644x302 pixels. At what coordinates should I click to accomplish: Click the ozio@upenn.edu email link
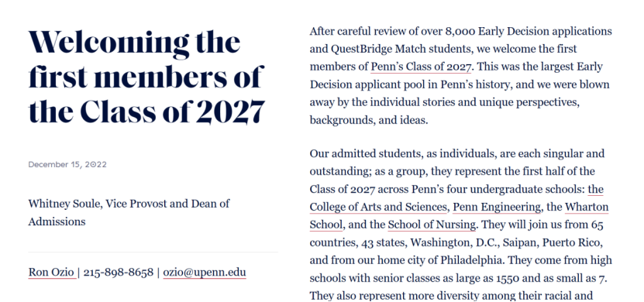[x=205, y=272]
